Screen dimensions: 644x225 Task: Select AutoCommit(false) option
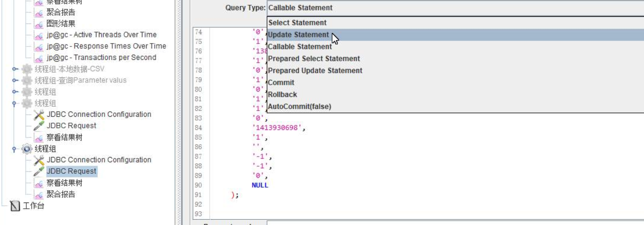300,106
